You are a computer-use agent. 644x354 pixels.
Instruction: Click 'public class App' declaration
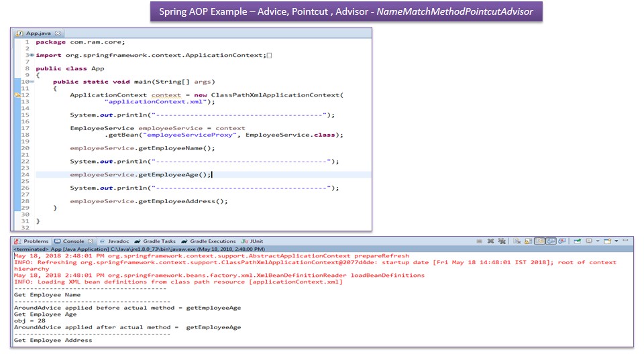[70, 68]
